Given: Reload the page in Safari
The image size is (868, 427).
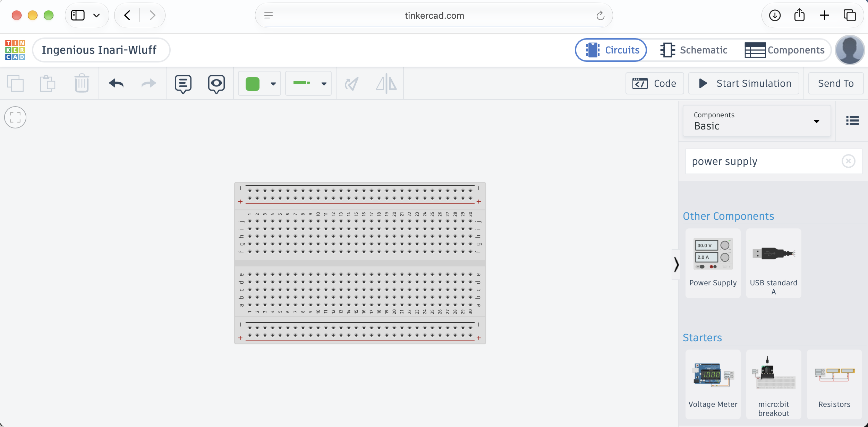Looking at the screenshot, I should pyautogui.click(x=601, y=16).
